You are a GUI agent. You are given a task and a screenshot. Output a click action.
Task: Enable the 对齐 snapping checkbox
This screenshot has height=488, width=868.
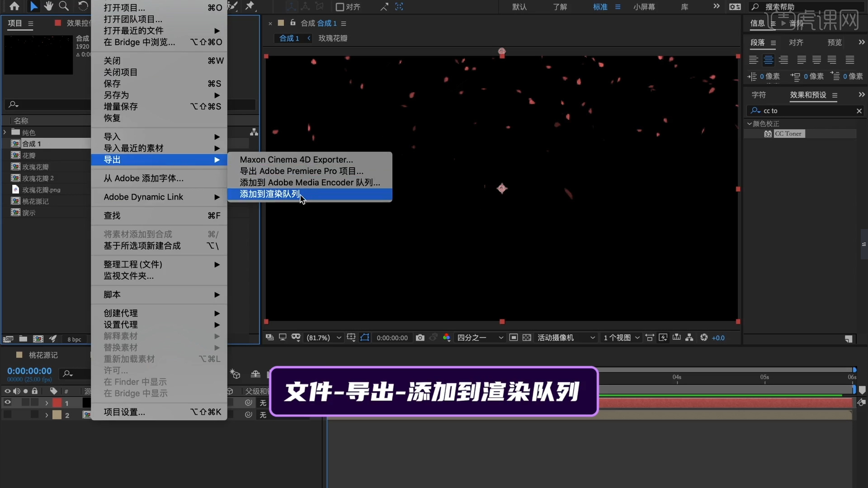click(340, 7)
